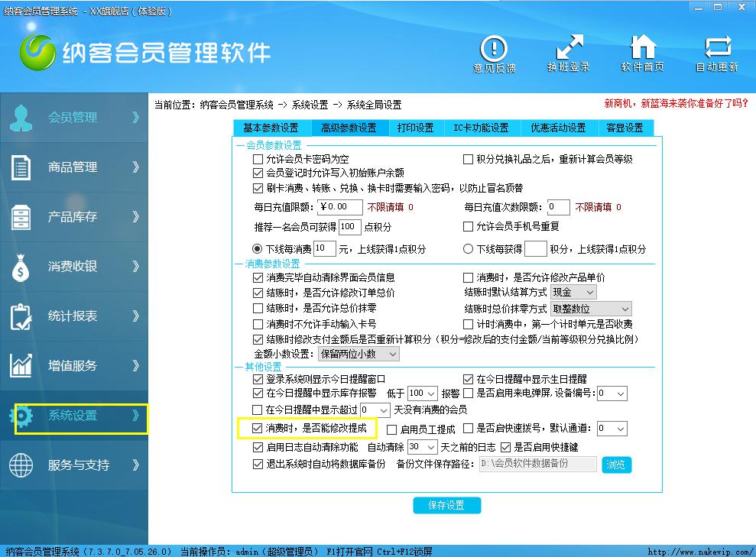The width and height of the screenshot is (756, 557).
Task: Open 结账时总价抹零方式 dropdown showing 取整数位
Action: tap(591, 309)
